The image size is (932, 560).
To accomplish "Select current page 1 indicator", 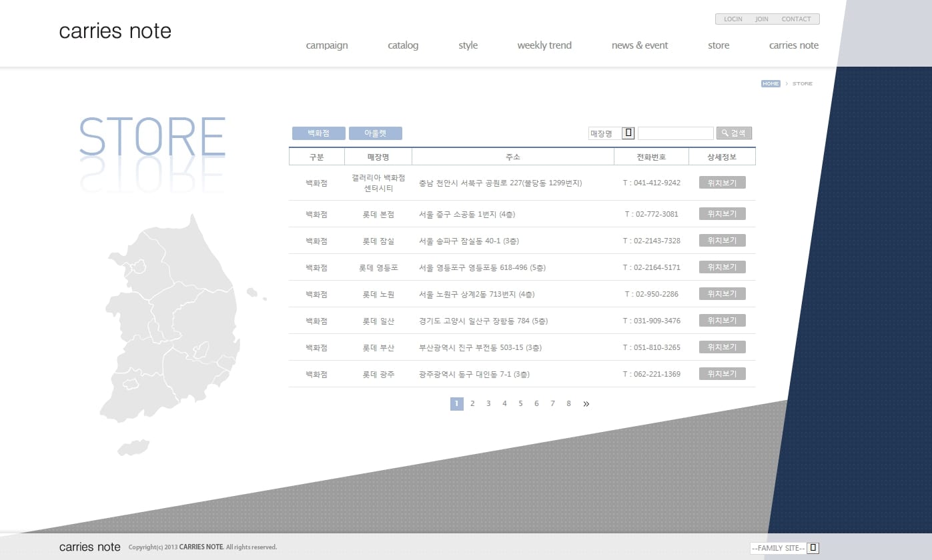I will coord(457,403).
